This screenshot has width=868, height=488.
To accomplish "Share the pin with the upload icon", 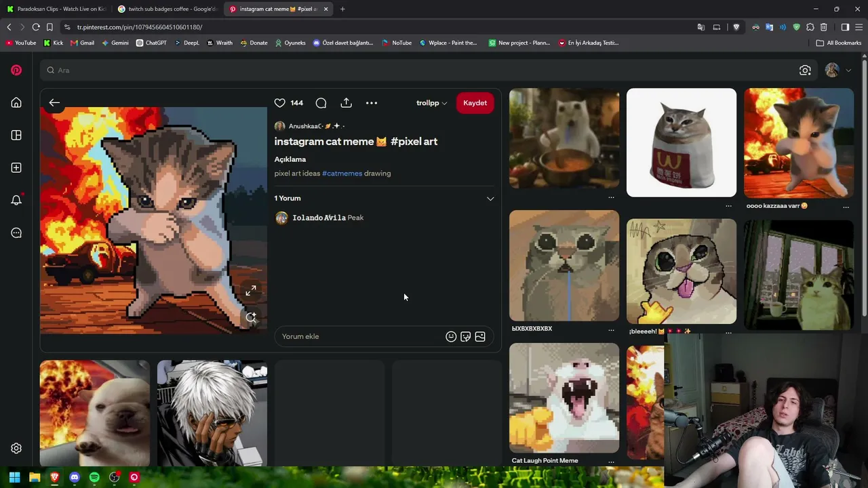I will (346, 103).
